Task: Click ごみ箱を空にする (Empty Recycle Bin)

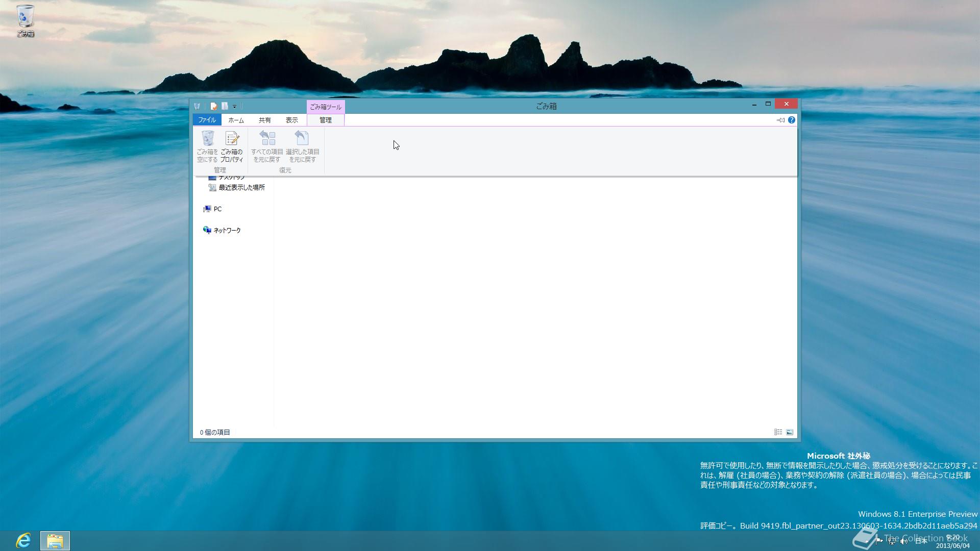Action: point(207,147)
